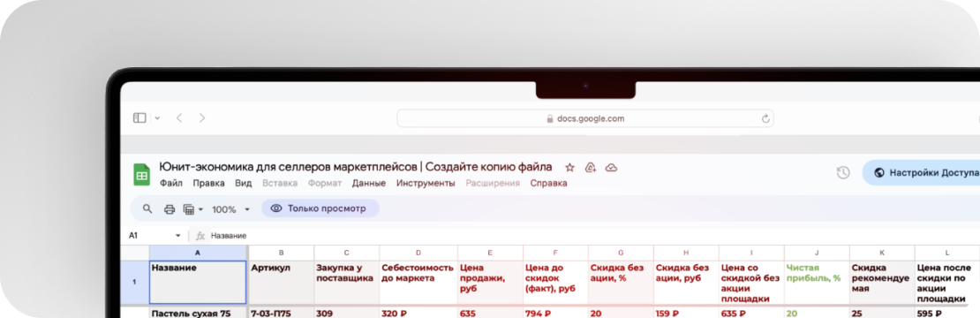Select the Себестоимость до маркета cell
980x318 pixels.
pyautogui.click(x=418, y=283)
